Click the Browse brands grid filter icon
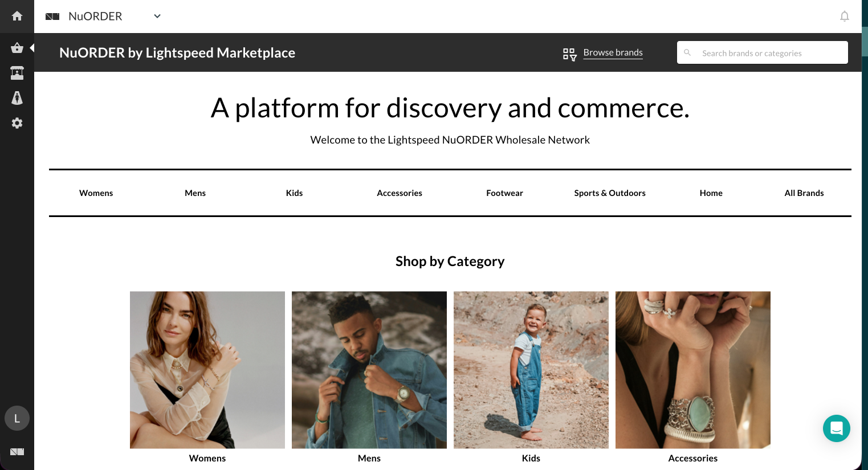Image resolution: width=868 pixels, height=470 pixels. [569, 54]
